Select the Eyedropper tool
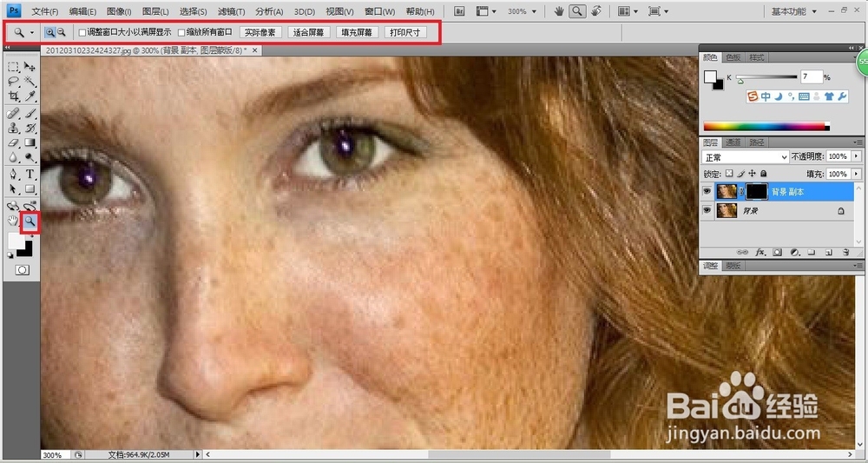868x463 pixels. (30, 96)
